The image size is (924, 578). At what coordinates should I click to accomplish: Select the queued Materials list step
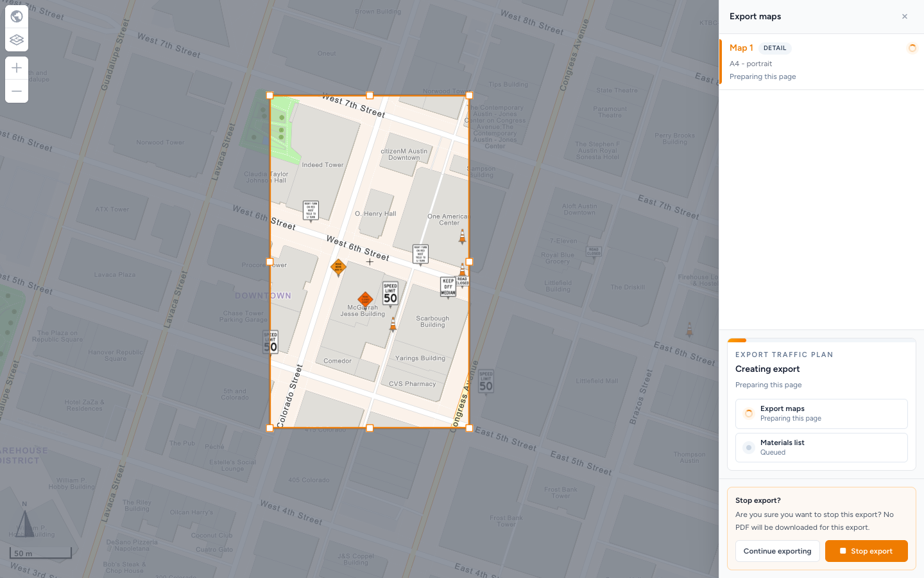pos(821,448)
